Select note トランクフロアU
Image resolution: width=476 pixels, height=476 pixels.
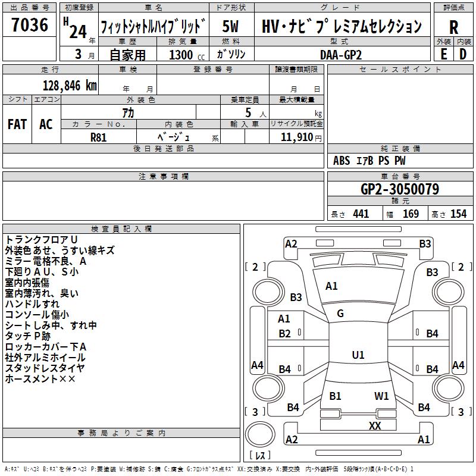[x=42, y=240]
